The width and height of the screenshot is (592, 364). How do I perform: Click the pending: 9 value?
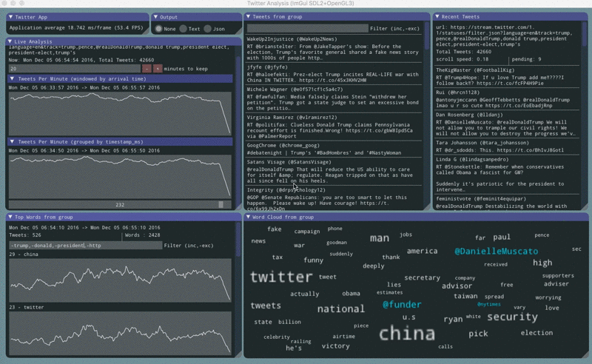pos(526,59)
